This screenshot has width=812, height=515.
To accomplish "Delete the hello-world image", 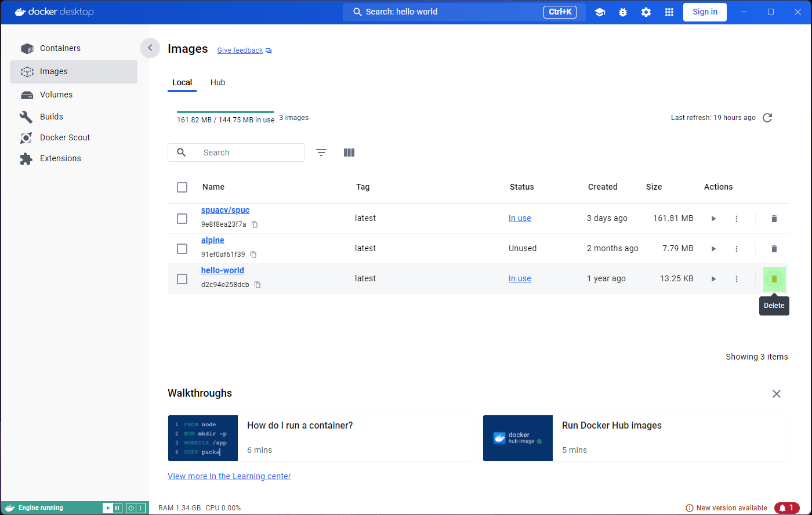I will click(774, 279).
